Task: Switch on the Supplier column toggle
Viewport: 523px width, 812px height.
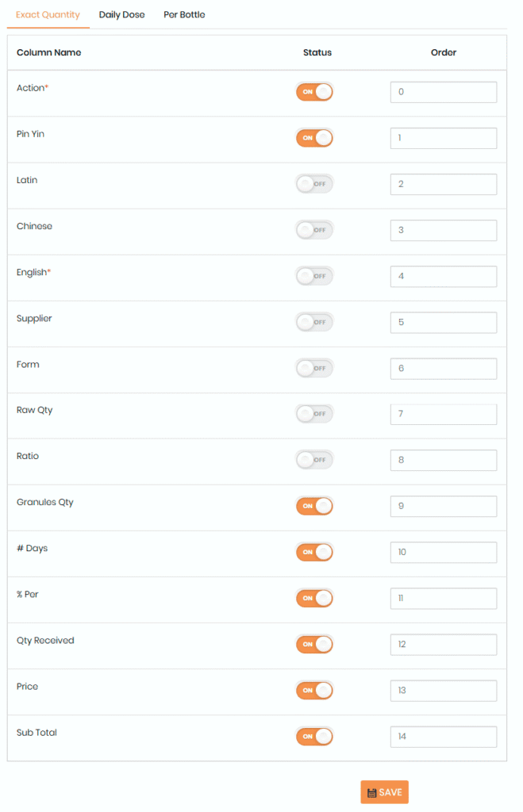Action: pos(314,322)
